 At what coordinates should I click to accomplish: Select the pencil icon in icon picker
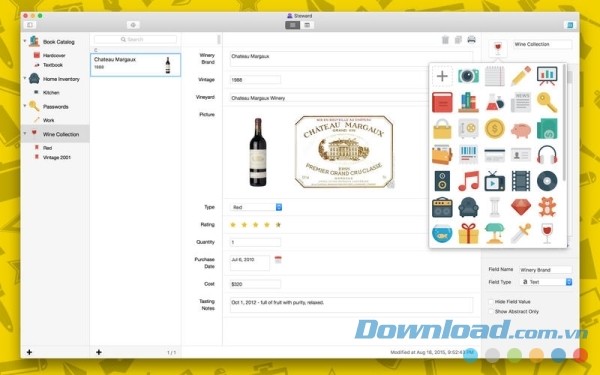pos(521,76)
